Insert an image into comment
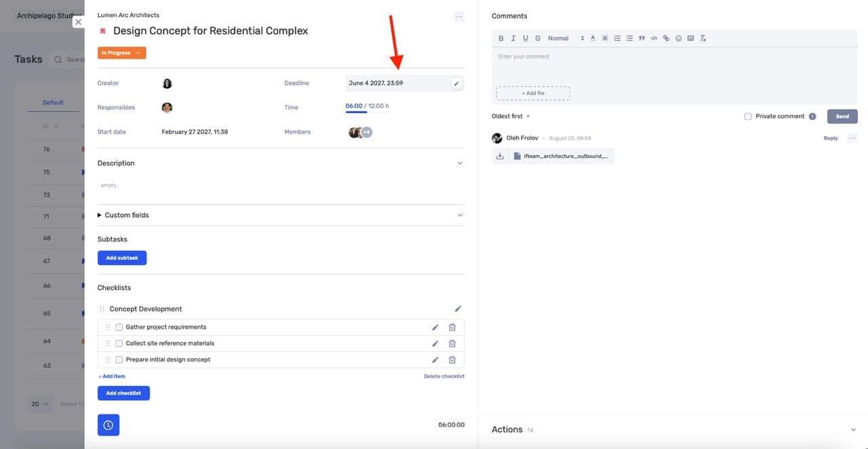 690,38
